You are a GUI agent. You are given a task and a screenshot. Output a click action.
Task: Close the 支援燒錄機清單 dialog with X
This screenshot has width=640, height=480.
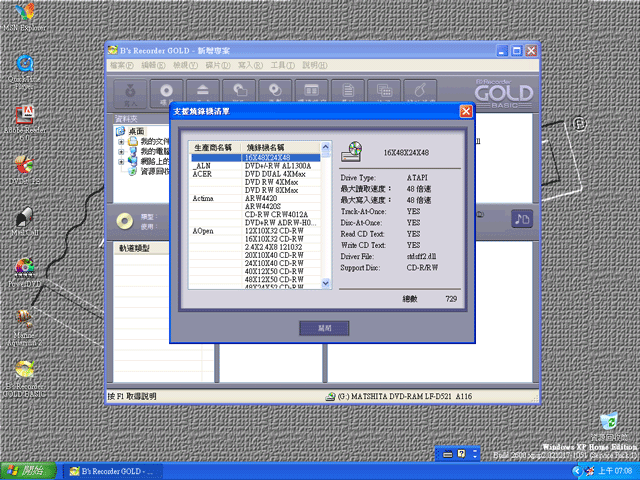click(466, 111)
